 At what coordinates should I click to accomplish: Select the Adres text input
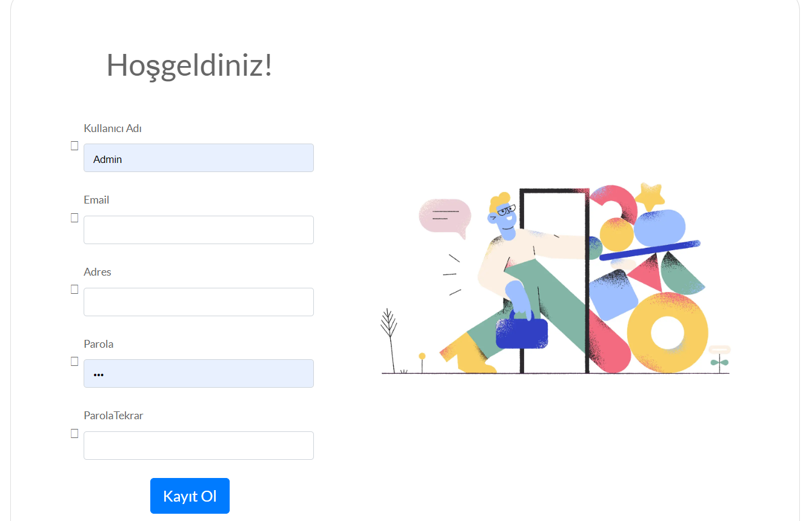tap(198, 302)
